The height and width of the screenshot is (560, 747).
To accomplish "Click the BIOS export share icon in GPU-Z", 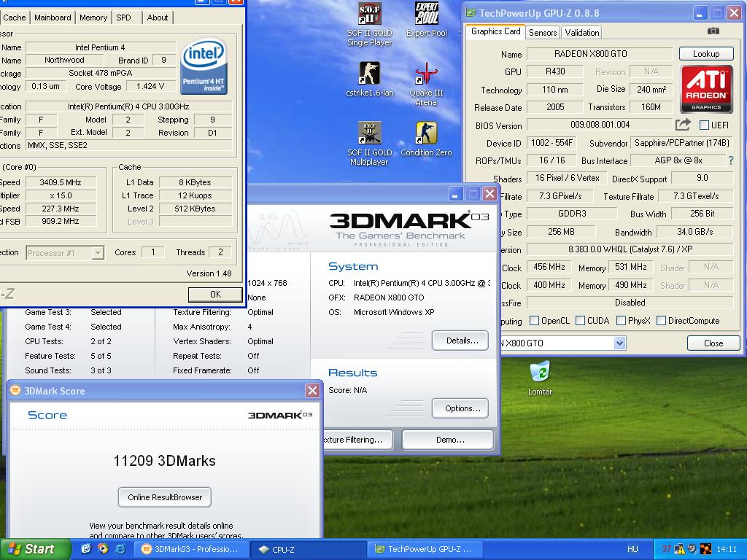I will click(x=683, y=125).
